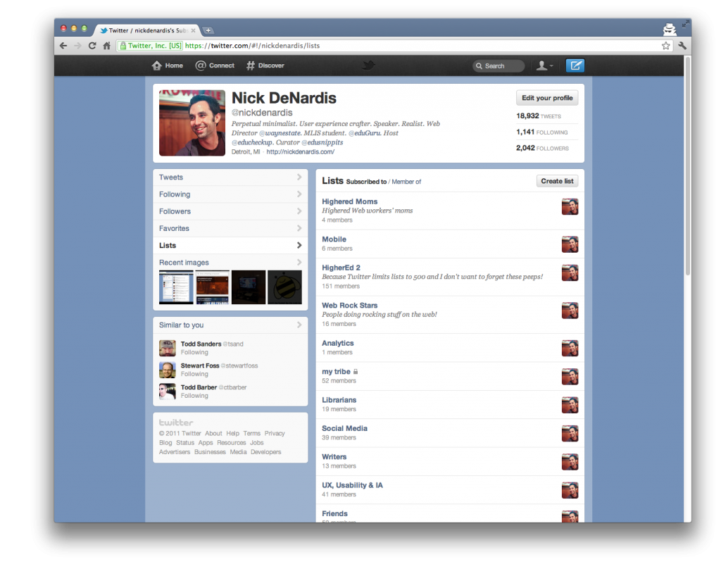The height and width of the screenshot is (588, 721).
Task: Click the avatar on the Social Media row
Action: point(570,434)
